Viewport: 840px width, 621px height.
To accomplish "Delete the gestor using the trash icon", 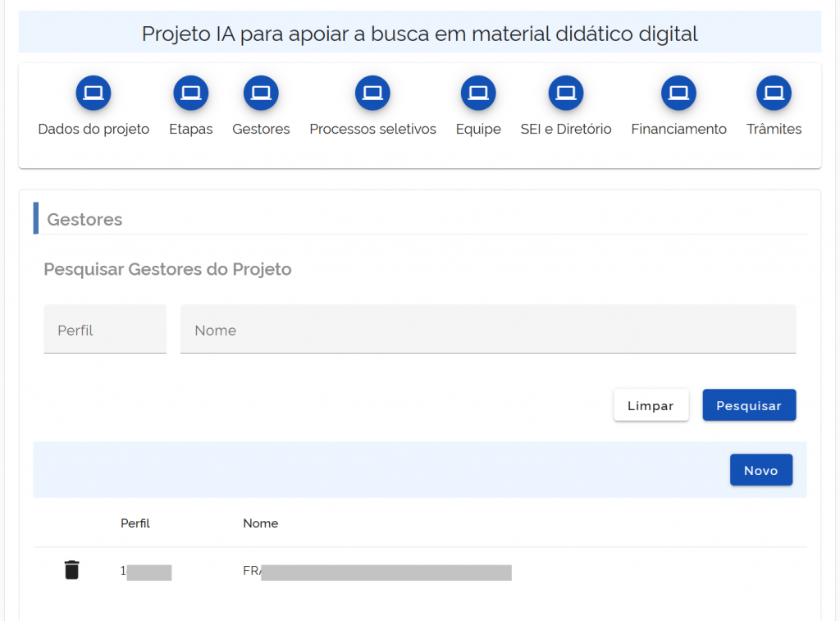I will (x=71, y=569).
